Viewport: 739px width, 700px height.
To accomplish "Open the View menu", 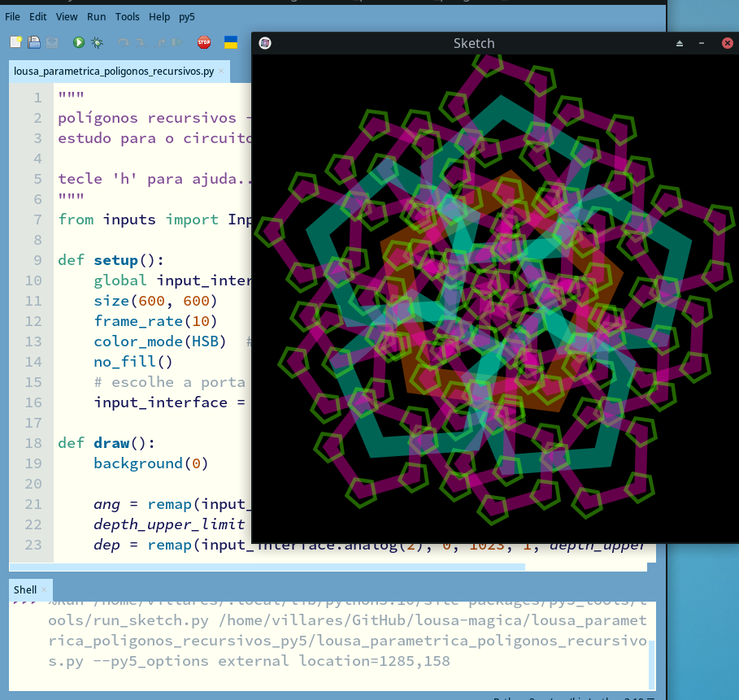I will [66, 16].
